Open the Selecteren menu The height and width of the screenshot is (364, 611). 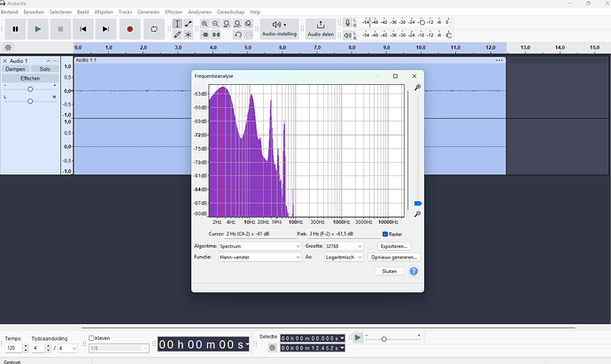pyautogui.click(x=60, y=12)
